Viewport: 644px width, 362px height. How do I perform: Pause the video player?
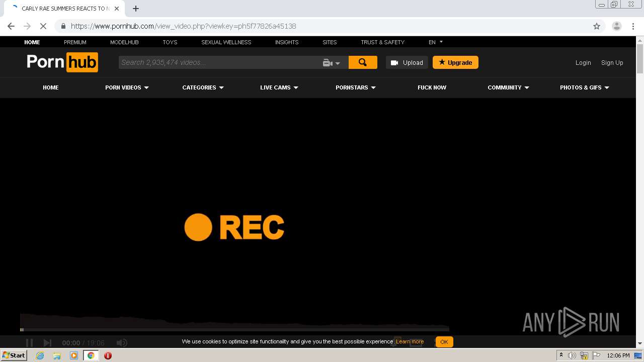coord(29,343)
